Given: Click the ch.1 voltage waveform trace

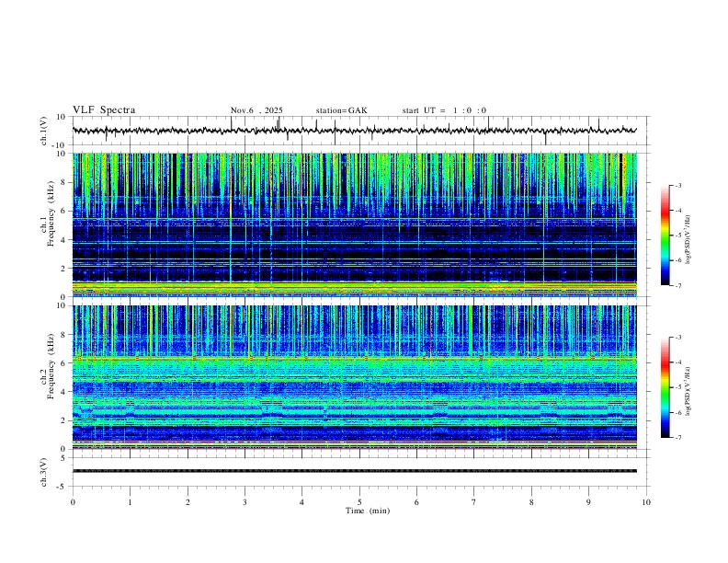Looking at the screenshot, I should point(355,131).
